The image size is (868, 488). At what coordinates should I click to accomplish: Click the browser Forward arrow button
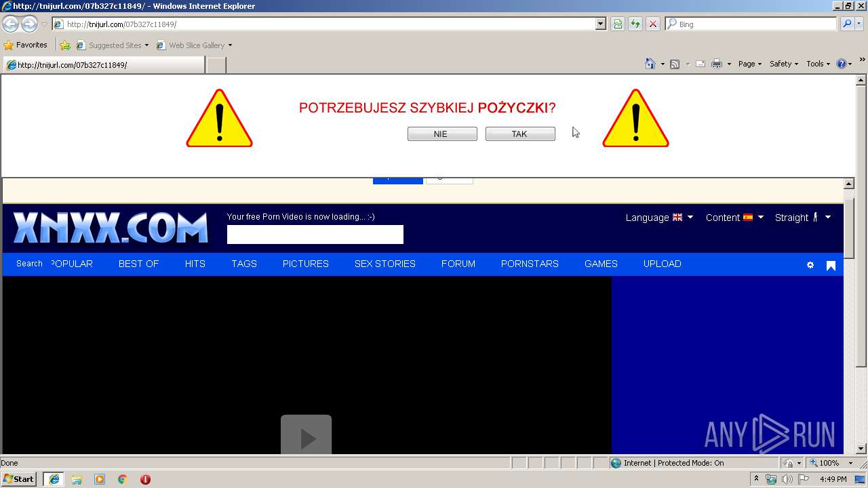click(x=29, y=24)
